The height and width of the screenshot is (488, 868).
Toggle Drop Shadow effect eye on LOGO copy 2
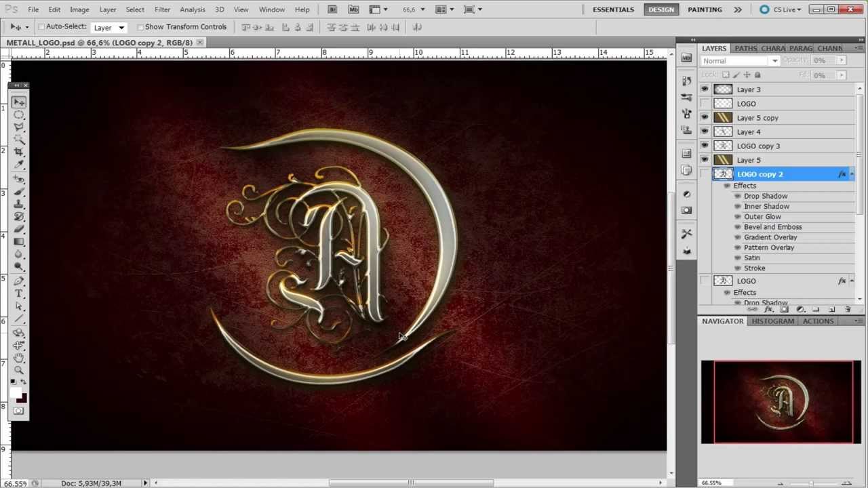(x=738, y=196)
